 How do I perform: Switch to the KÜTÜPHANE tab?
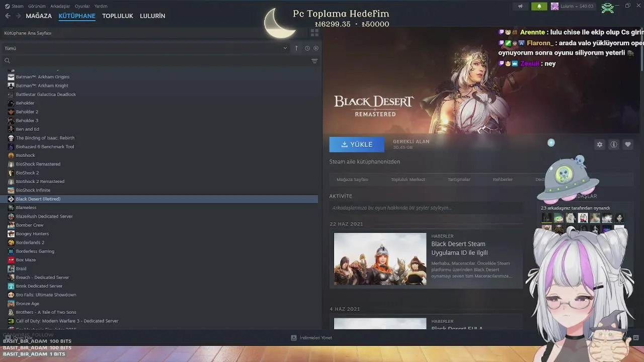pos(77,16)
